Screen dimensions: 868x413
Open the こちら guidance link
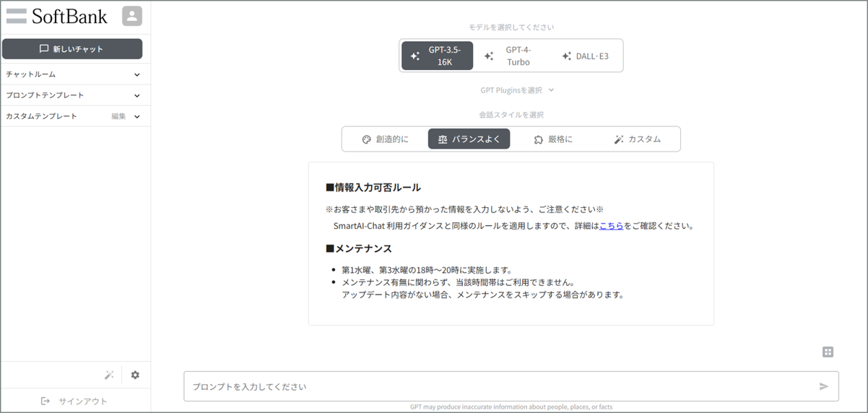611,226
